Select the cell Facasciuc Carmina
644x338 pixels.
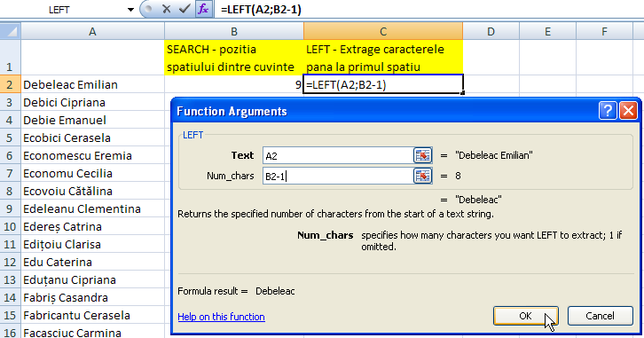[92, 332]
